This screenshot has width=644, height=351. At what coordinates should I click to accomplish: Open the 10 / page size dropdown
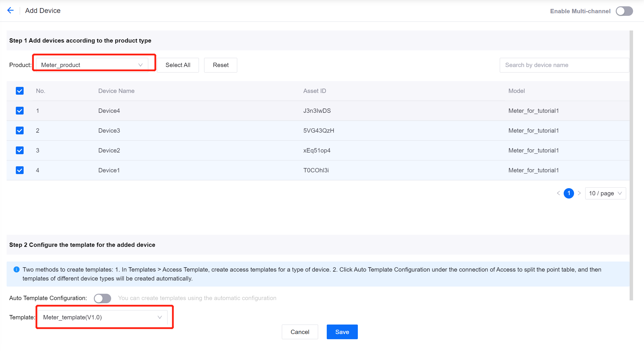(605, 193)
